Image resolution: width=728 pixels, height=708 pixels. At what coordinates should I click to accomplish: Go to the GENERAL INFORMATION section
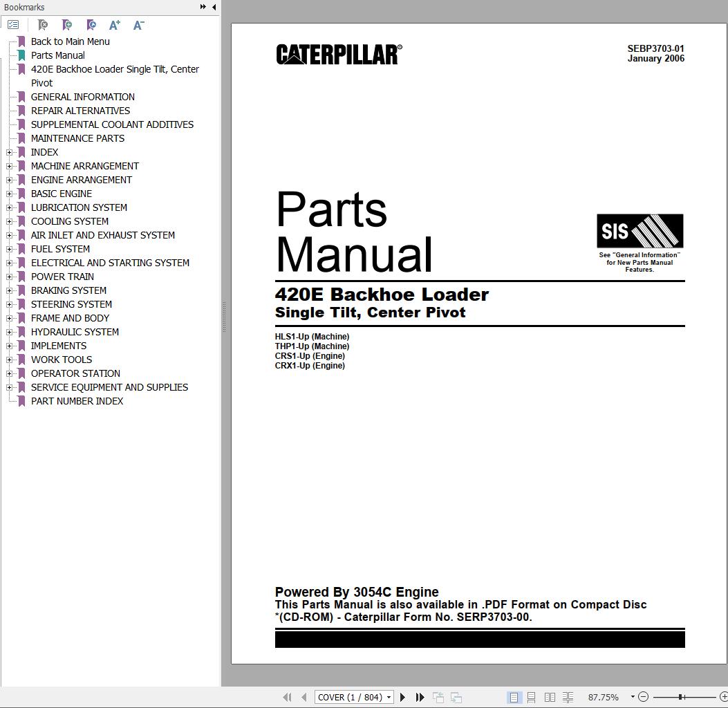click(82, 97)
